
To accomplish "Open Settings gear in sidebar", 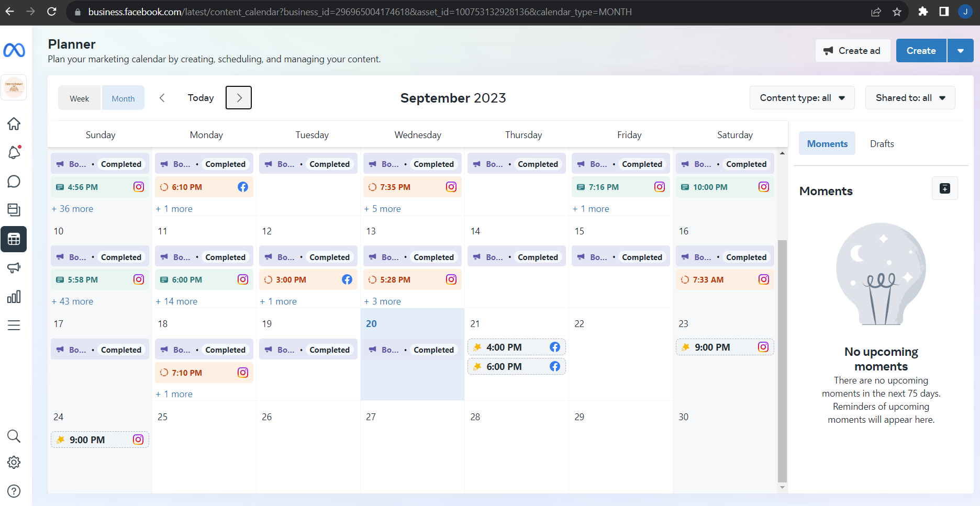I will point(14,463).
